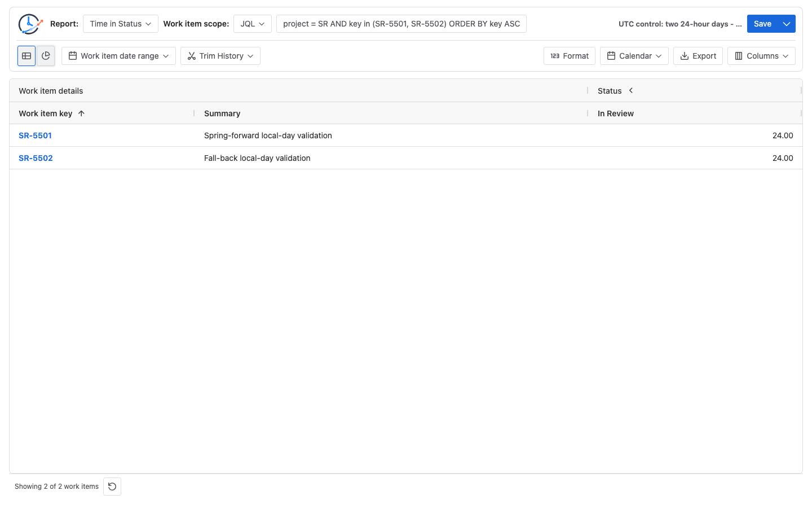Click the Time in Status app logo
812x508 pixels.
point(30,24)
